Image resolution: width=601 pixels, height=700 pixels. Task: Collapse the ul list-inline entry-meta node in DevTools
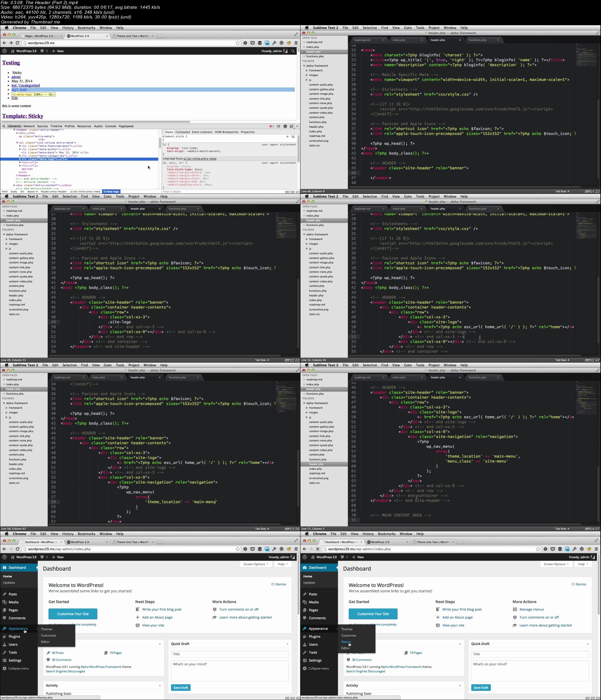click(x=17, y=143)
